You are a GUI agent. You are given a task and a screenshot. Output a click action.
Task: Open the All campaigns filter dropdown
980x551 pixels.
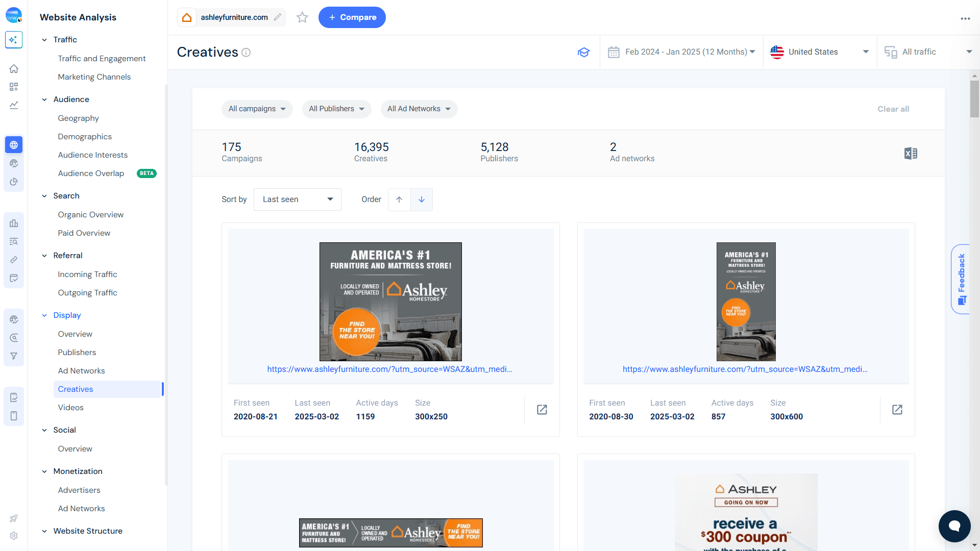tap(257, 109)
